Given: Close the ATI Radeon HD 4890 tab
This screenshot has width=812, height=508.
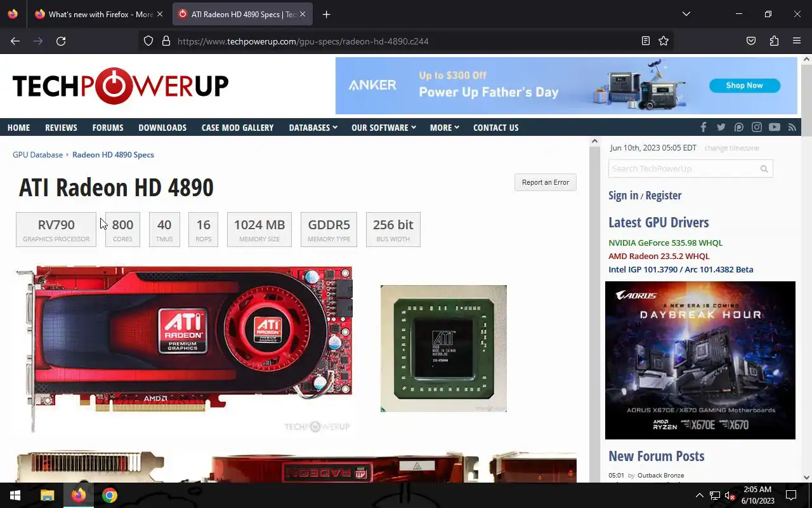Looking at the screenshot, I should pos(303,14).
